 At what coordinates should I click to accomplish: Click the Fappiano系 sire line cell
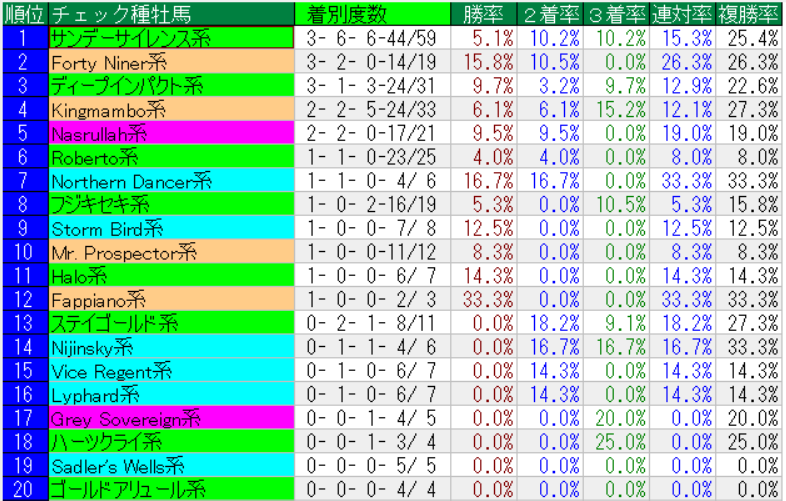tap(171, 299)
